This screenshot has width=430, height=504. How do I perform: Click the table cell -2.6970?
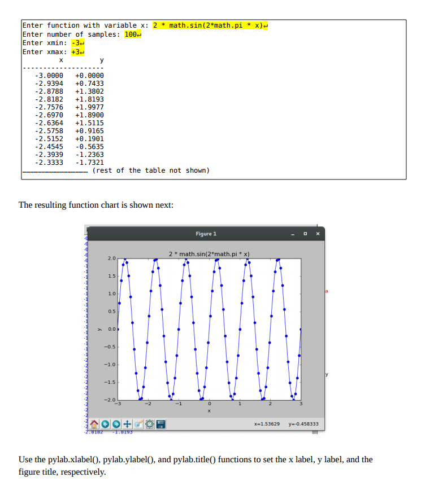click(49, 115)
